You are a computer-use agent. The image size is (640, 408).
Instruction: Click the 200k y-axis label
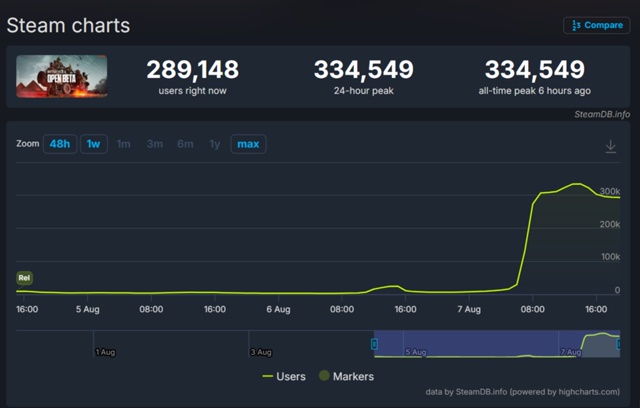click(610, 224)
